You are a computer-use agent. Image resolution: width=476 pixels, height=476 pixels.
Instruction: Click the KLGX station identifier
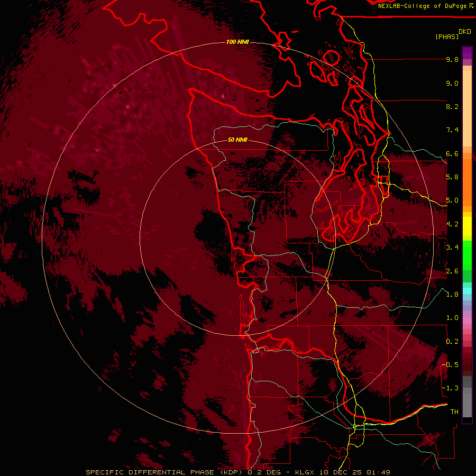(x=304, y=472)
